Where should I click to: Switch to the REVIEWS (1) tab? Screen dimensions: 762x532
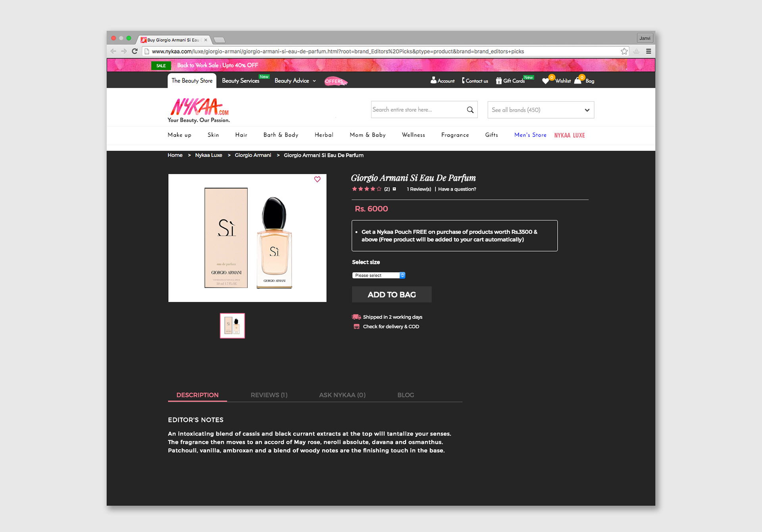coord(269,395)
